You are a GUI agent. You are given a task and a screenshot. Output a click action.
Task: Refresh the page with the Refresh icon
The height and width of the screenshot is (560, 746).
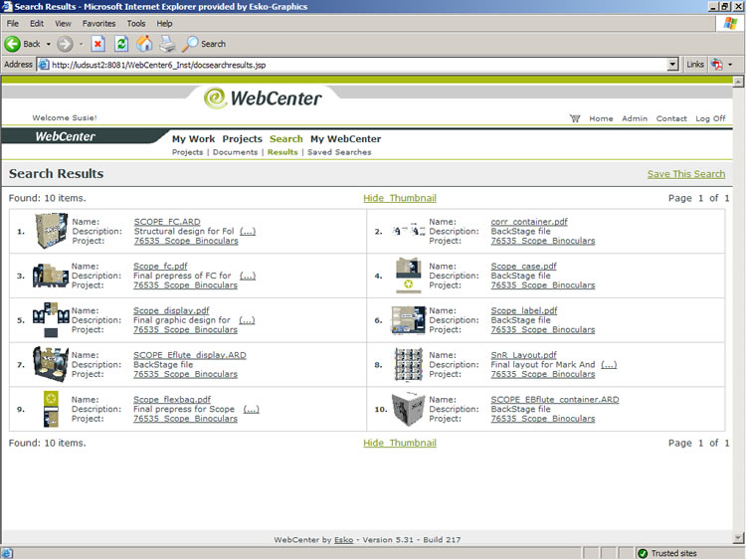pyautogui.click(x=121, y=44)
